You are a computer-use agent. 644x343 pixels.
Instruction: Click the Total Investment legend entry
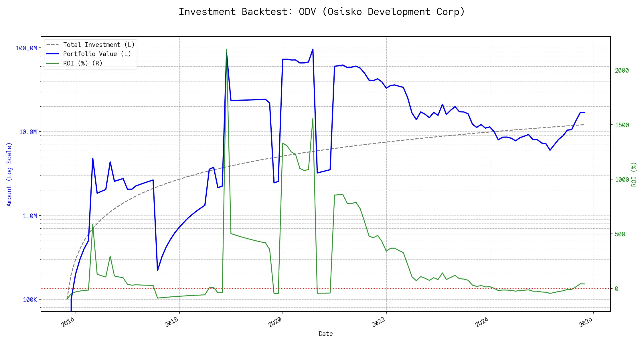tap(99, 45)
